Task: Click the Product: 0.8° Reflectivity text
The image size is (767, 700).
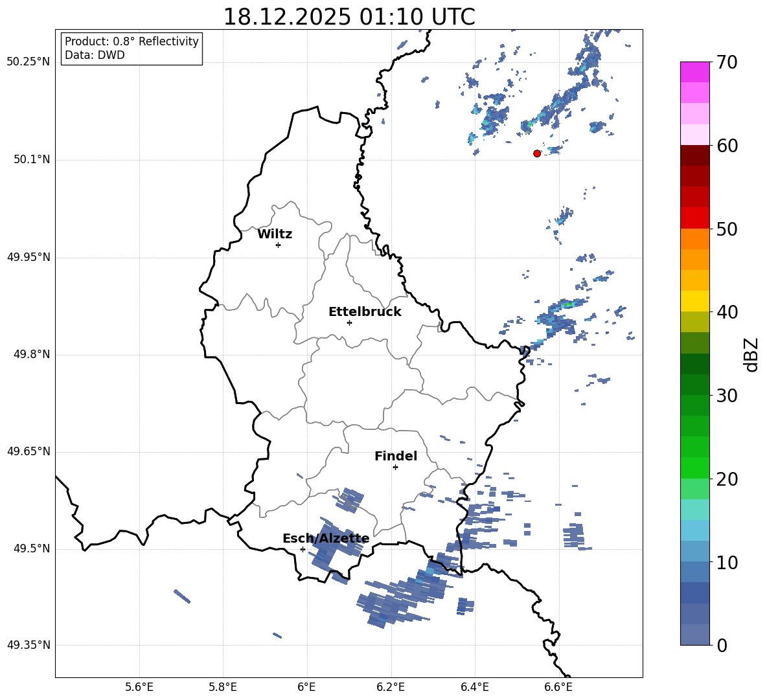Action: click(132, 41)
